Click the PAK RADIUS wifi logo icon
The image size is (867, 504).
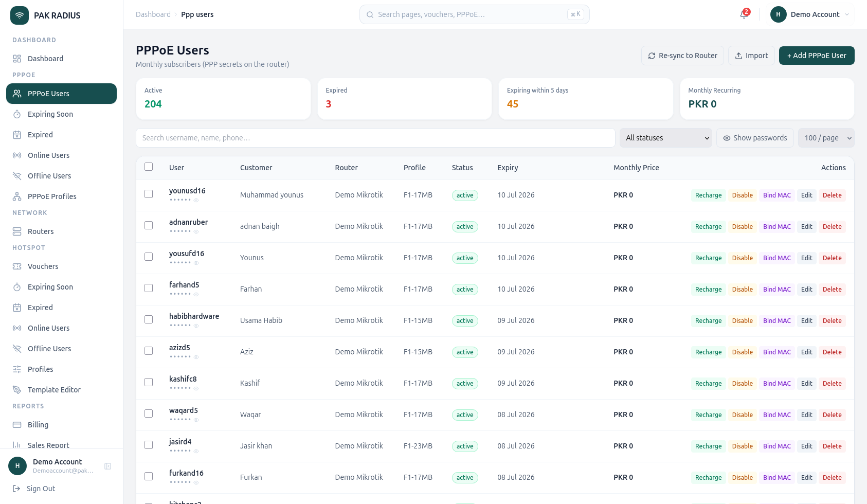(x=20, y=15)
